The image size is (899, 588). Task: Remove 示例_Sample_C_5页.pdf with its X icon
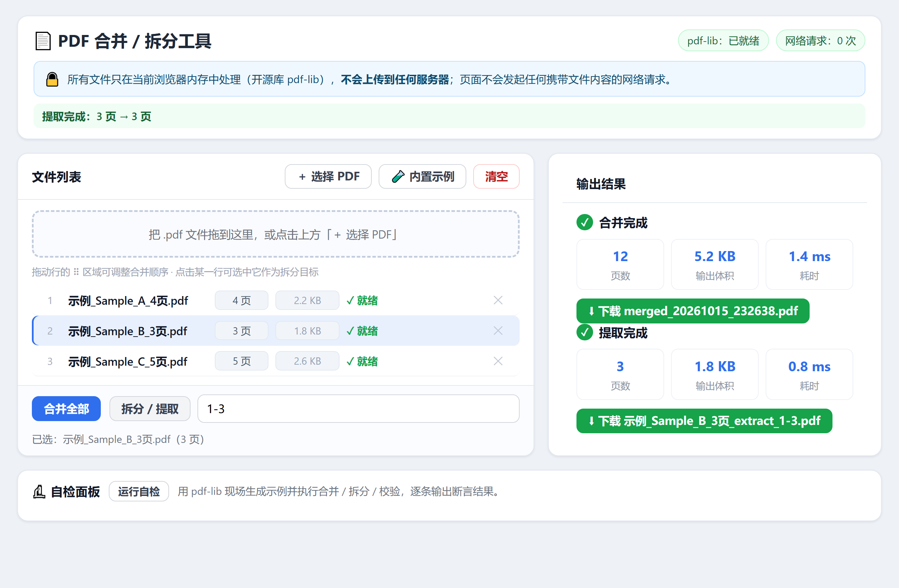(498, 361)
